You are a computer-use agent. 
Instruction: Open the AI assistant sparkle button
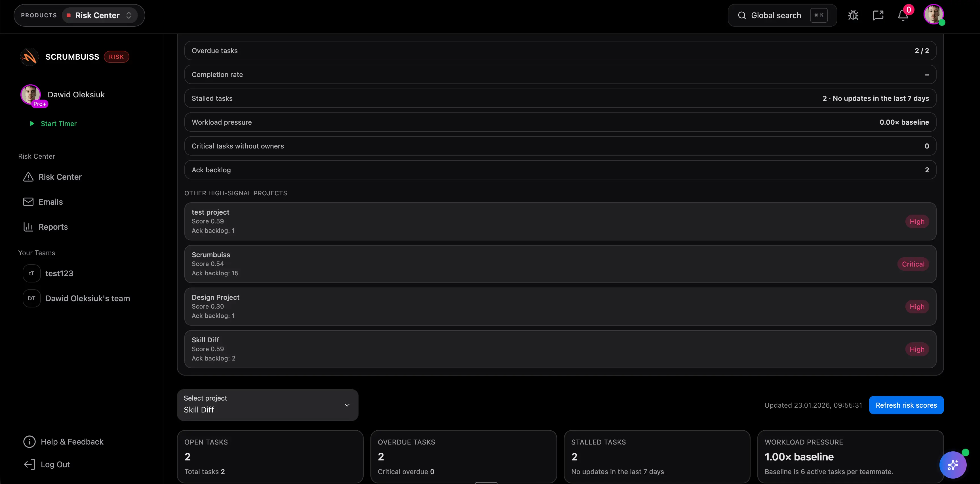point(953,465)
